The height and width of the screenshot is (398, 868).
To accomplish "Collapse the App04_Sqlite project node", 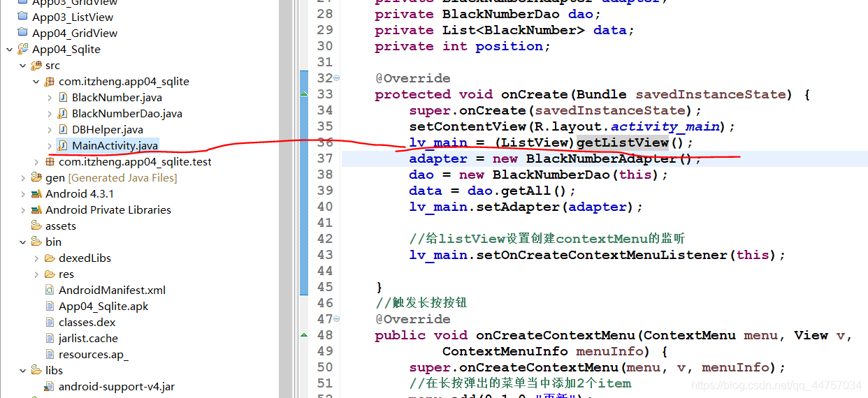I will click(x=9, y=49).
